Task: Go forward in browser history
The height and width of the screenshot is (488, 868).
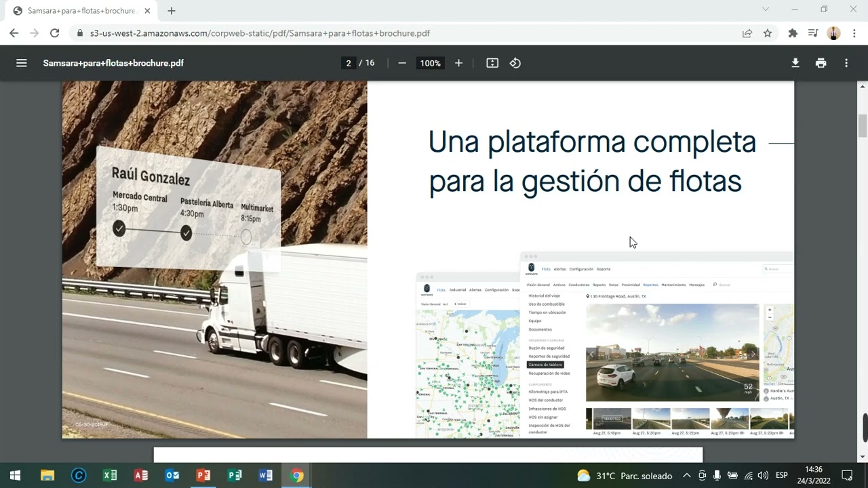Action: pyautogui.click(x=35, y=33)
